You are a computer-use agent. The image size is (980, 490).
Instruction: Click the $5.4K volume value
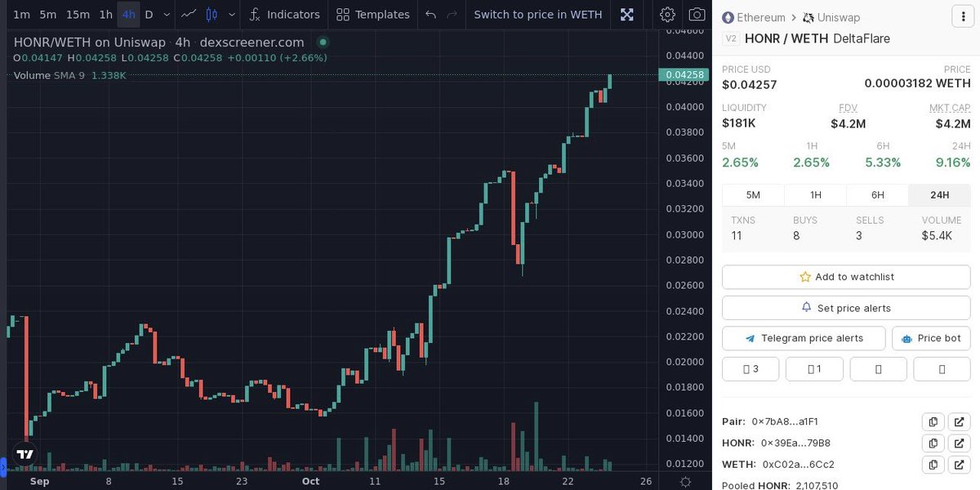coord(937,236)
